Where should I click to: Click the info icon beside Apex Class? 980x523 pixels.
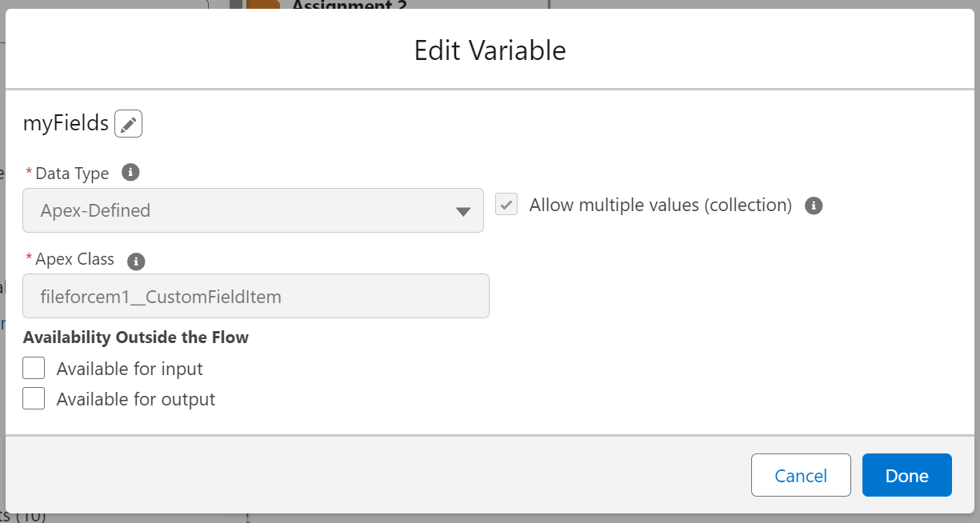134,259
